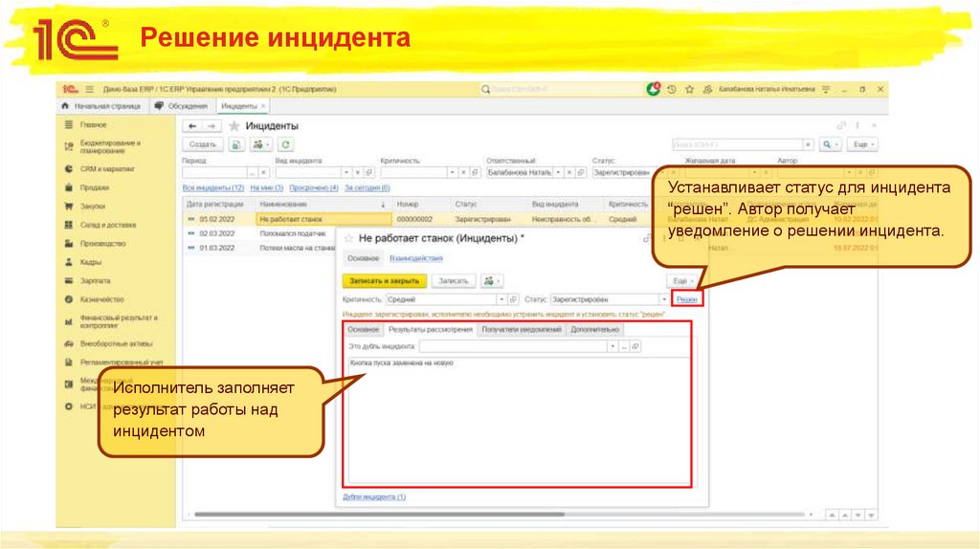Switch to the Обсуждения tab
Screen dimensions: 980x549
coord(181,106)
